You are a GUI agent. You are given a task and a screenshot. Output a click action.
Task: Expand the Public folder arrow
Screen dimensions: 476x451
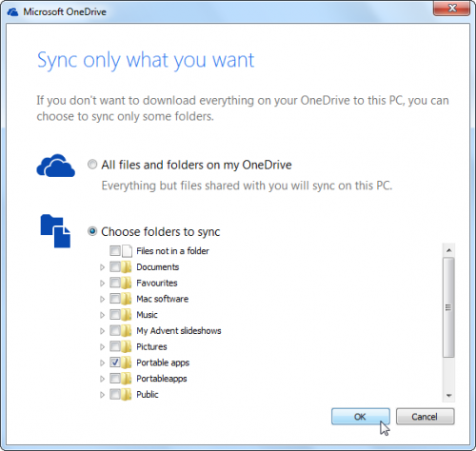tap(102, 395)
